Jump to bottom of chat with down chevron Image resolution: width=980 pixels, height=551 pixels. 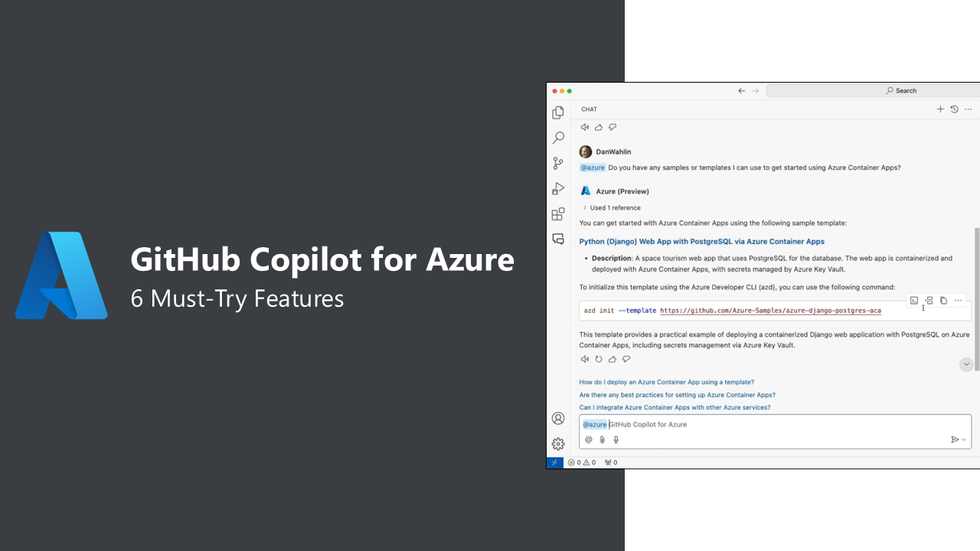pos(966,365)
